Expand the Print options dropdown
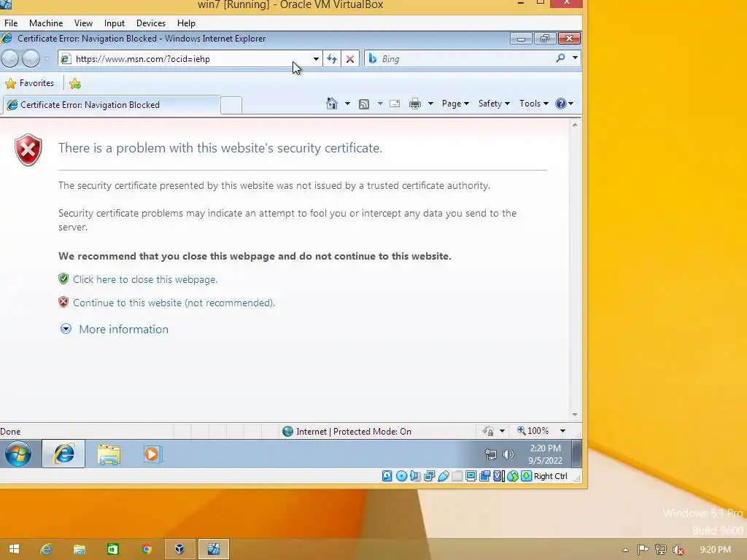Image resolution: width=747 pixels, height=560 pixels. point(430,104)
